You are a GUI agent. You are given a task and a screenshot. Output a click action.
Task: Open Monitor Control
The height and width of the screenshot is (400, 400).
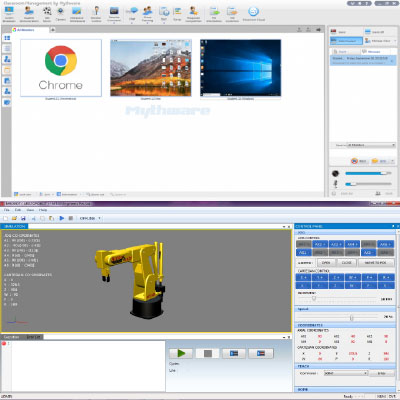pos(96,14)
